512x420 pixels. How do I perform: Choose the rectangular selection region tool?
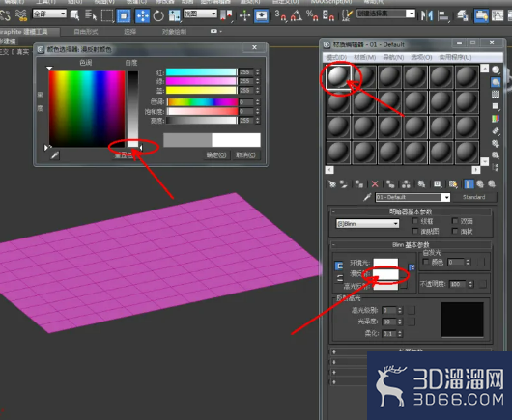(107, 15)
